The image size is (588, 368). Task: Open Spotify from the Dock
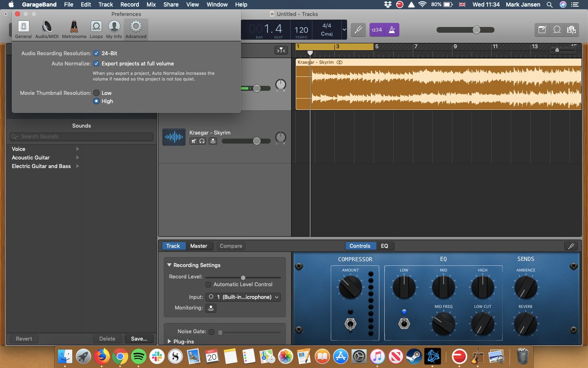138,357
